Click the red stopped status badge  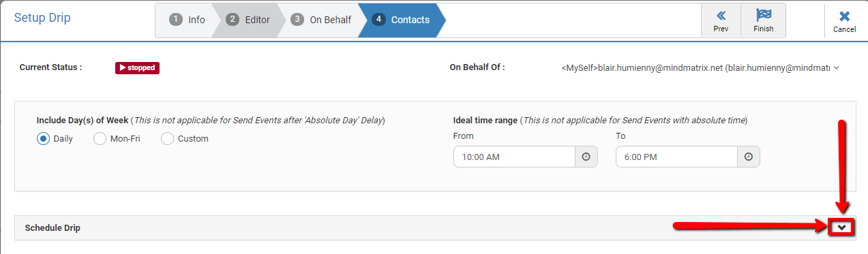click(x=137, y=68)
